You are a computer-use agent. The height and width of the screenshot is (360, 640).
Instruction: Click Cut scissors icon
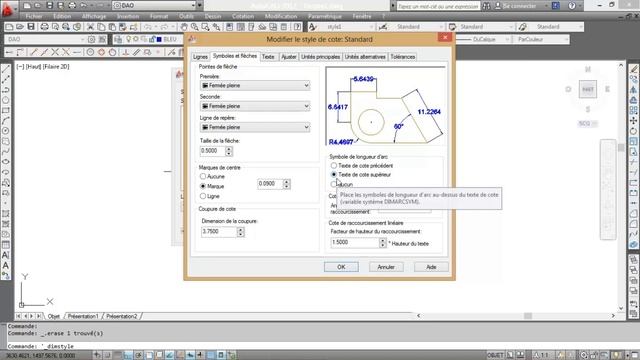click(90, 27)
